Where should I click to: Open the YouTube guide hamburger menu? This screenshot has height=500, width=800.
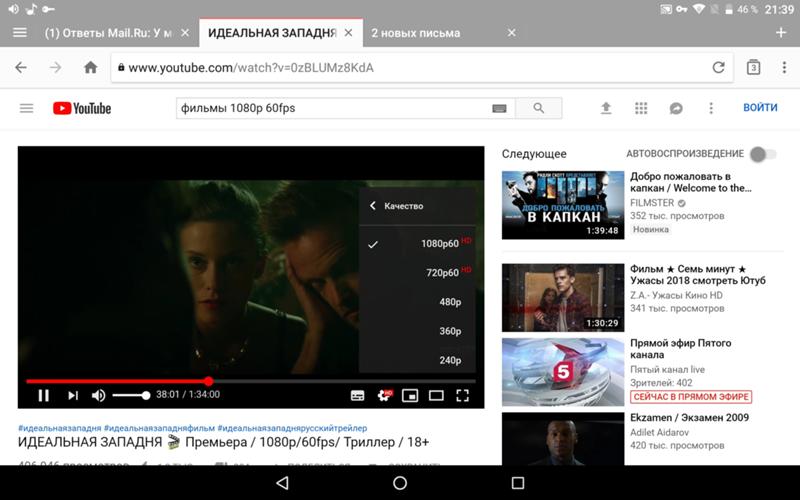[27, 108]
